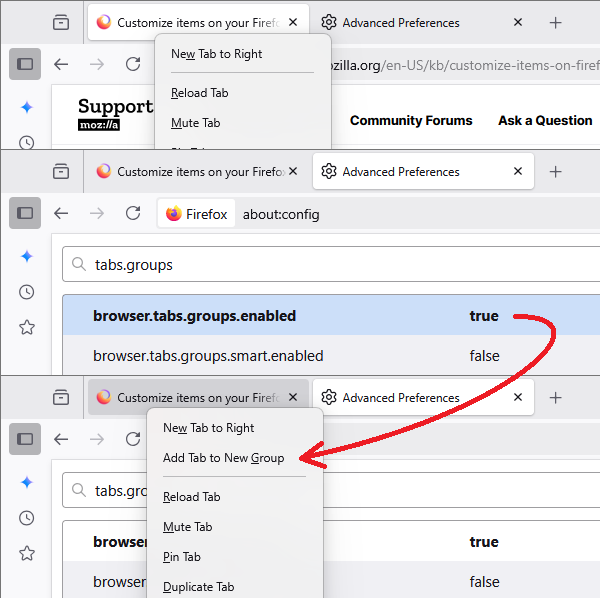Click the Firefox View icon in middle screenshot

tap(61, 171)
